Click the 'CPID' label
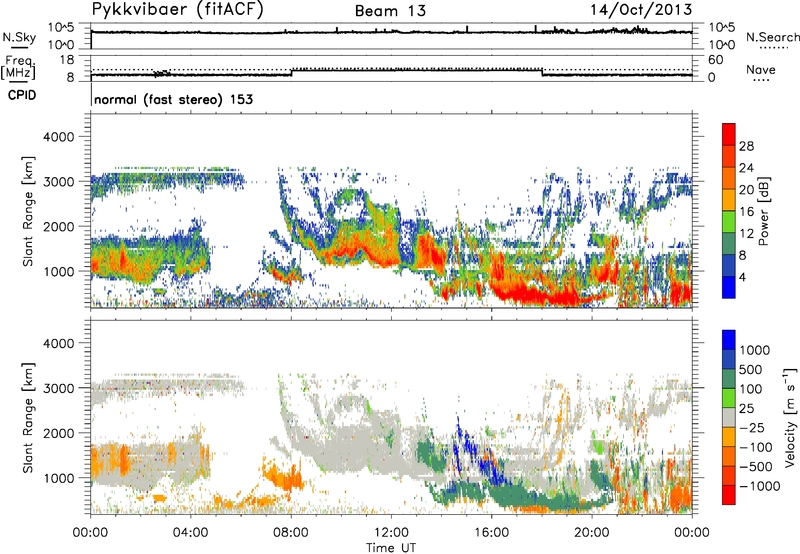800x554 pixels. click(x=22, y=95)
